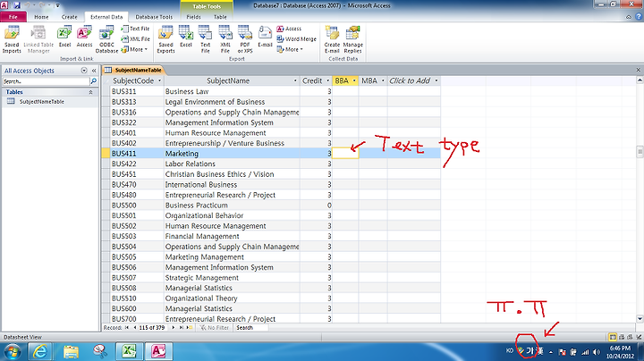The image size is (644, 361).
Task: Toggle the No Filter button
Action: point(214,328)
